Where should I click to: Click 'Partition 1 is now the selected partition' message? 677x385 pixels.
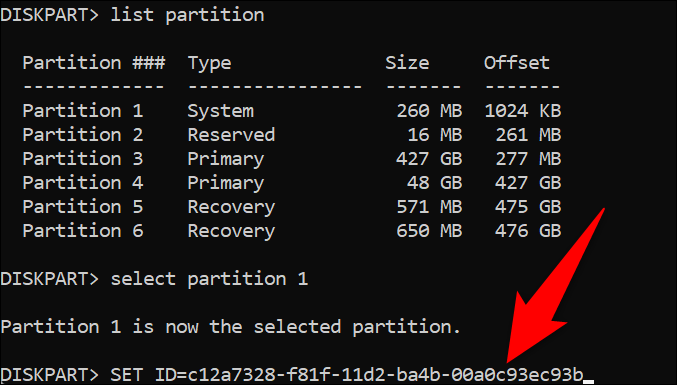pyautogui.click(x=231, y=327)
